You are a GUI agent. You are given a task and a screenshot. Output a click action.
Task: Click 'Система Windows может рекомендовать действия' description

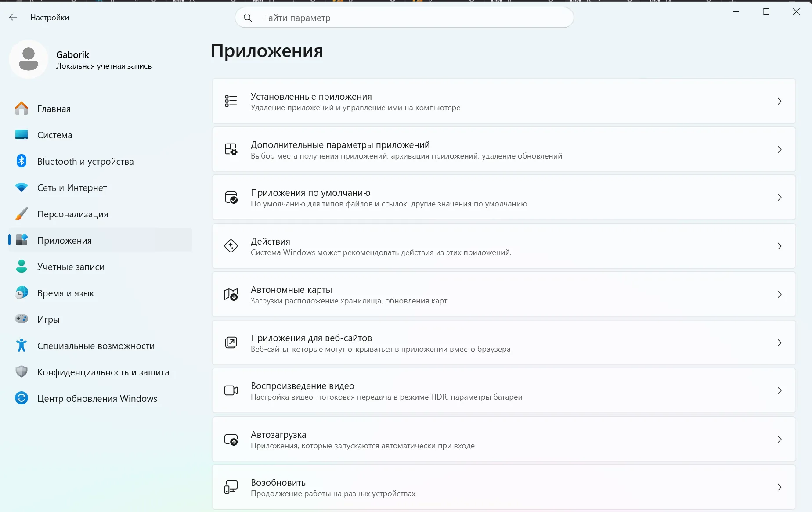pos(381,252)
